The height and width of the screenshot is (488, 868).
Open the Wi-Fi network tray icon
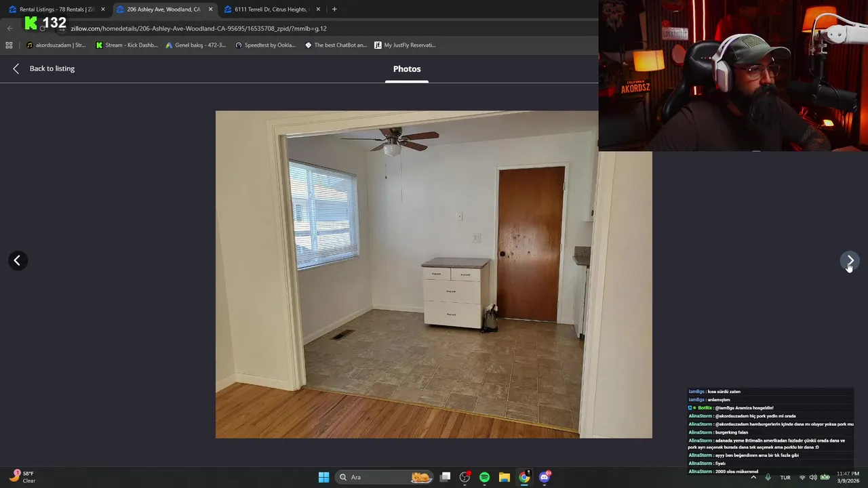[x=802, y=477]
